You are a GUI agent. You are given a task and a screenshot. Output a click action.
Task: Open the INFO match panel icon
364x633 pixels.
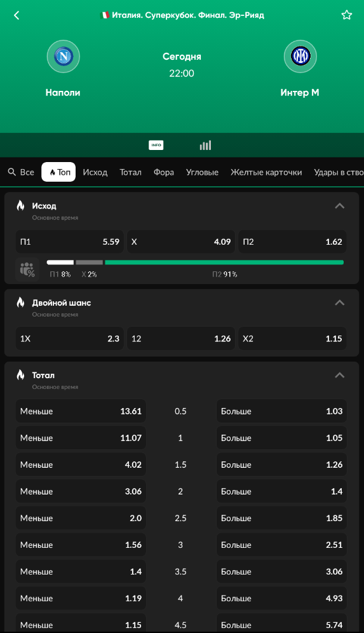[156, 145]
